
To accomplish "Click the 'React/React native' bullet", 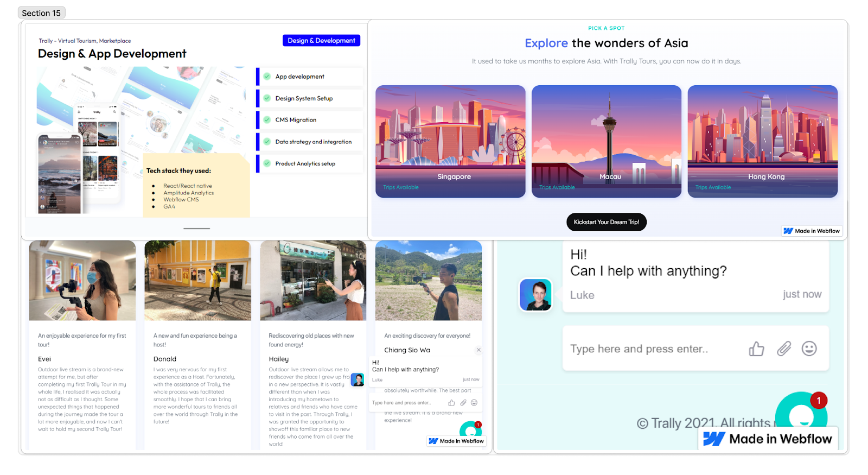I will point(188,186).
